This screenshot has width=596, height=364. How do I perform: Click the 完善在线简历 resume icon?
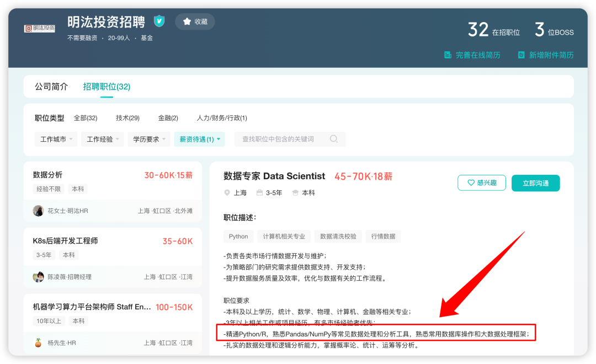point(448,55)
